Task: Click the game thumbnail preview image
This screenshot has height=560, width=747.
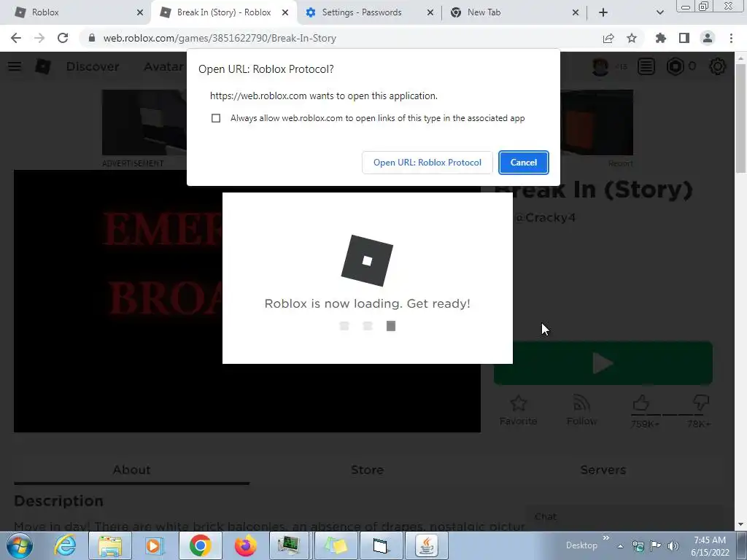Action: 247,301
